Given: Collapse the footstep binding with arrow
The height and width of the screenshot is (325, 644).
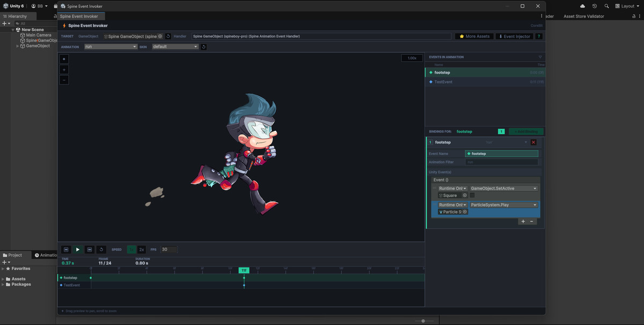Looking at the screenshot, I should click(x=526, y=142).
